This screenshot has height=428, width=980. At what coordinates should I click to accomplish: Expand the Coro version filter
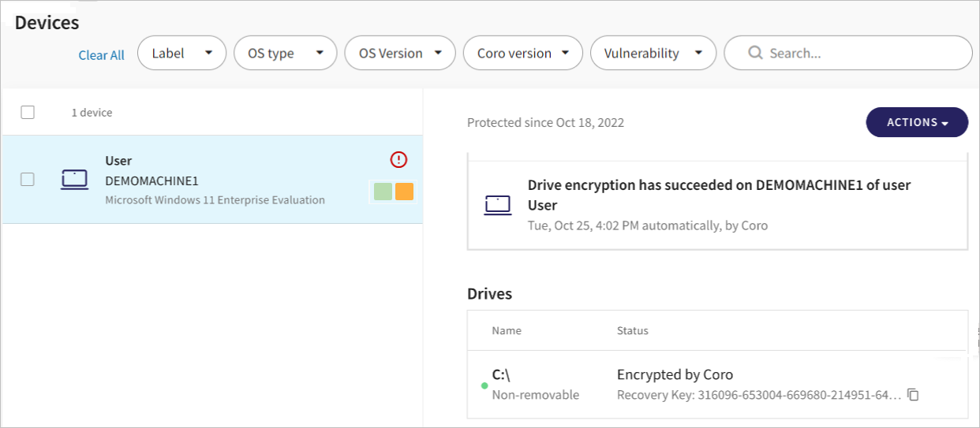pos(523,53)
